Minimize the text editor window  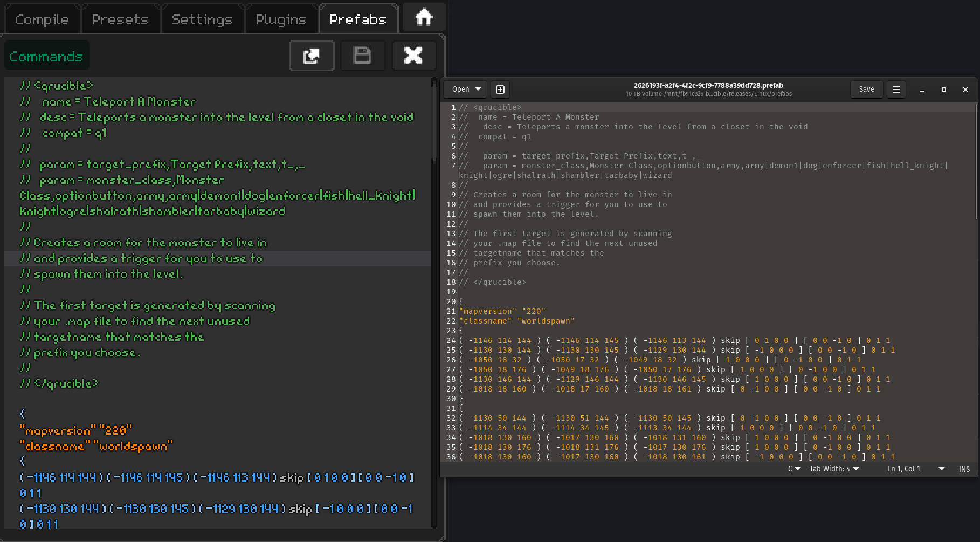click(922, 90)
